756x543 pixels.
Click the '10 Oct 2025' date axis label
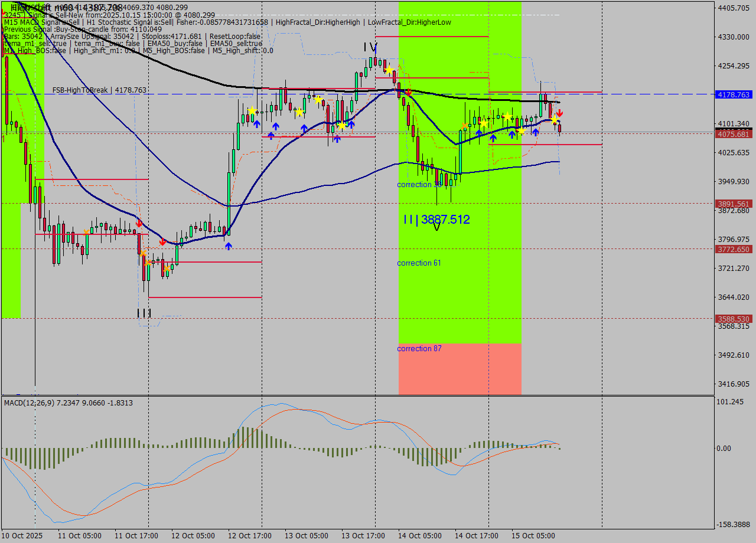tap(21, 535)
